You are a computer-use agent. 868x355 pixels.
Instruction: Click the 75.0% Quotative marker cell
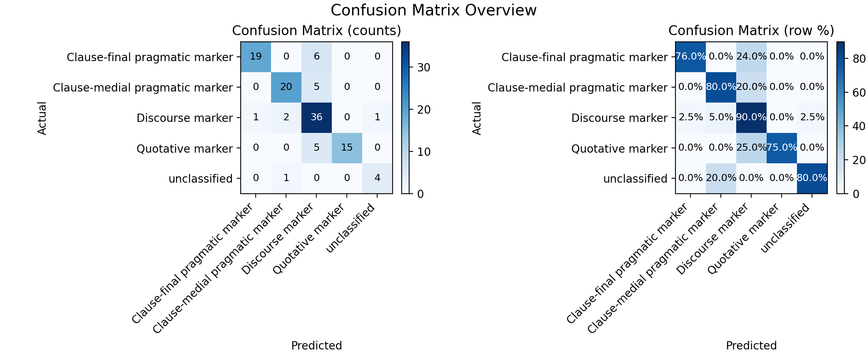point(782,148)
